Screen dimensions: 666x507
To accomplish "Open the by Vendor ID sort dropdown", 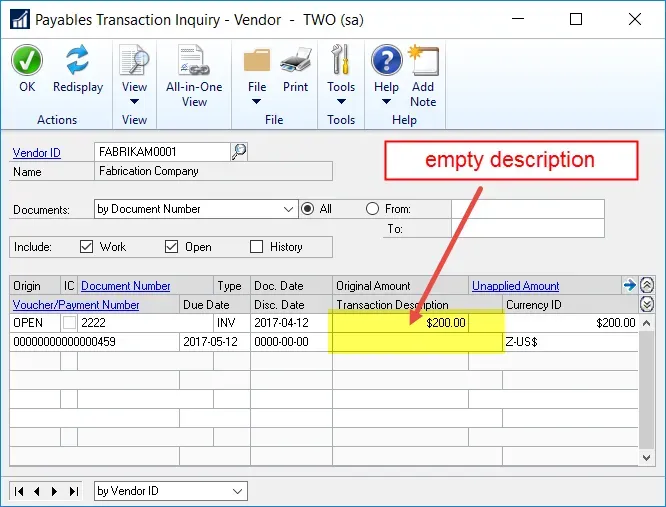I will [237, 491].
